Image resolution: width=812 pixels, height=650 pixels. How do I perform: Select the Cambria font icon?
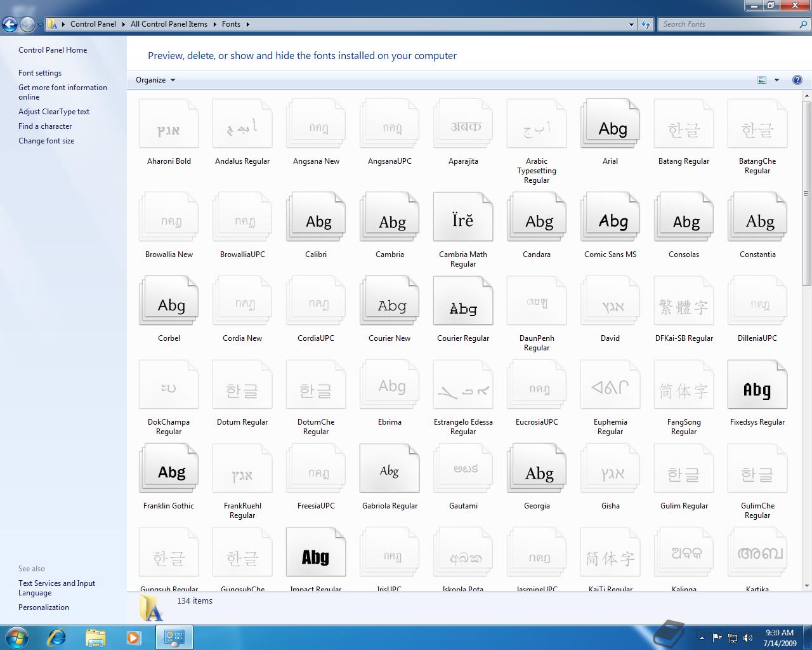point(390,218)
